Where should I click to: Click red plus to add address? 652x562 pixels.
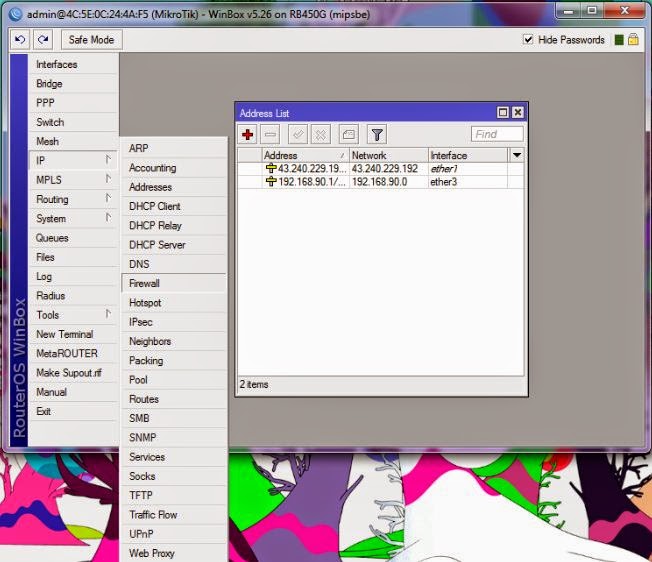click(x=248, y=135)
